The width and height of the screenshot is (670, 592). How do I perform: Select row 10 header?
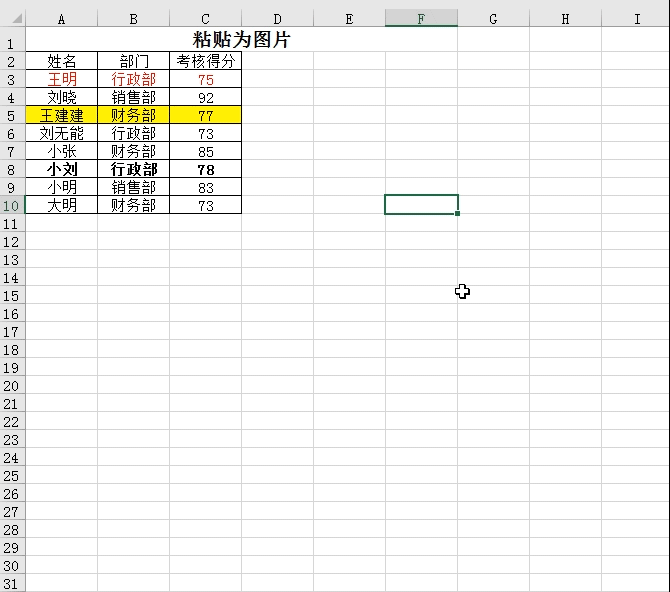[x=12, y=205]
